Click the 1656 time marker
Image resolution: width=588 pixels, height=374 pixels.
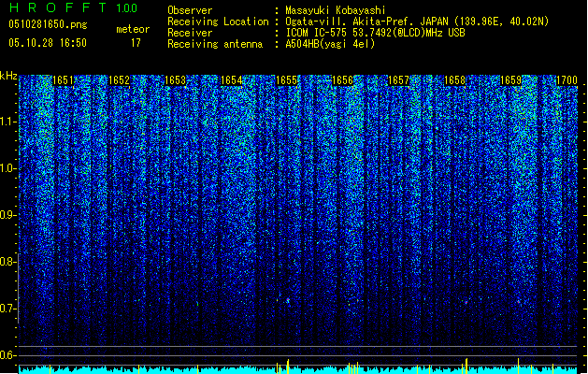[343, 80]
